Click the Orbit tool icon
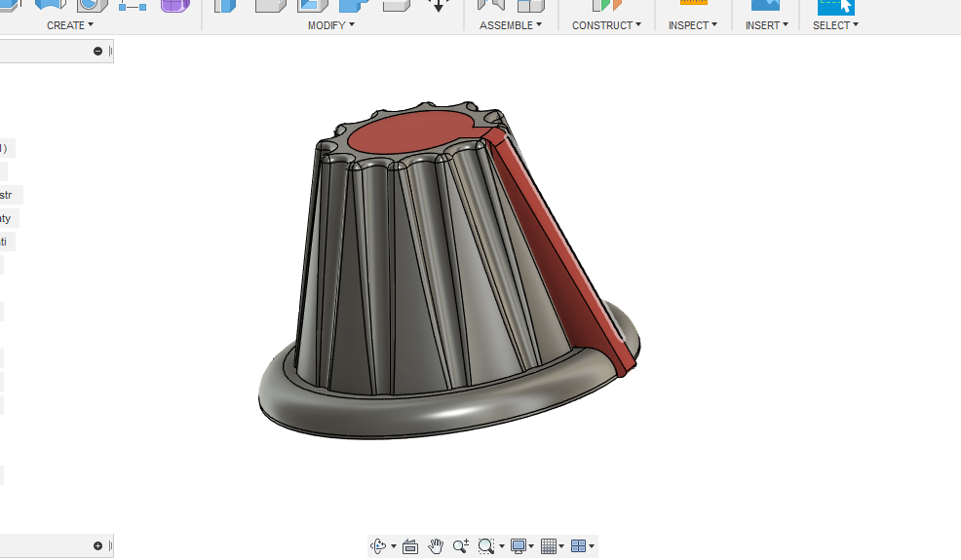Image resolution: width=961 pixels, height=560 pixels. click(379, 546)
